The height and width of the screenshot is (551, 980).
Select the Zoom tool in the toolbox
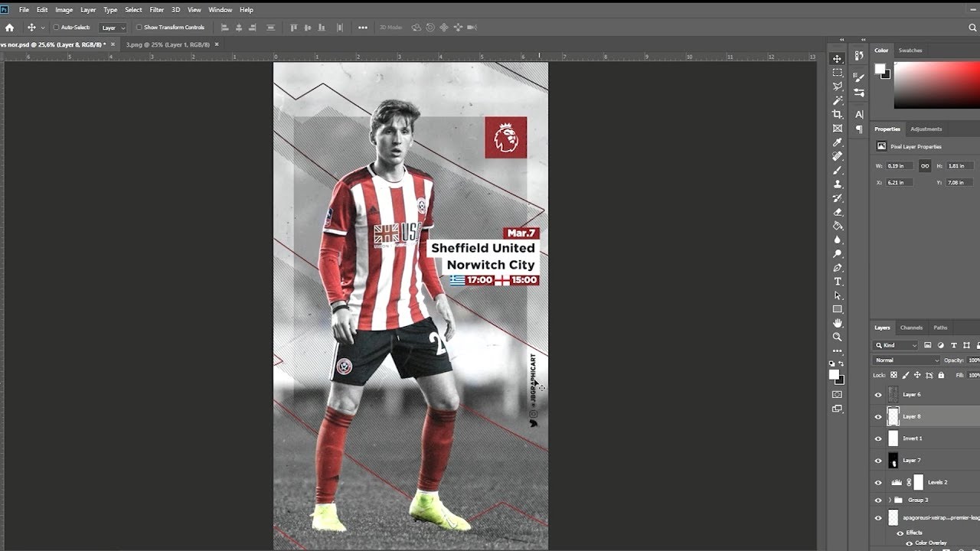pyautogui.click(x=838, y=337)
